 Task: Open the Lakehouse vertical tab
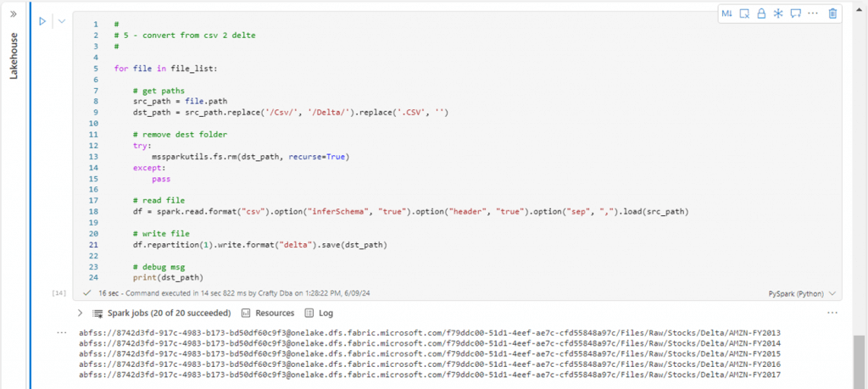point(14,56)
